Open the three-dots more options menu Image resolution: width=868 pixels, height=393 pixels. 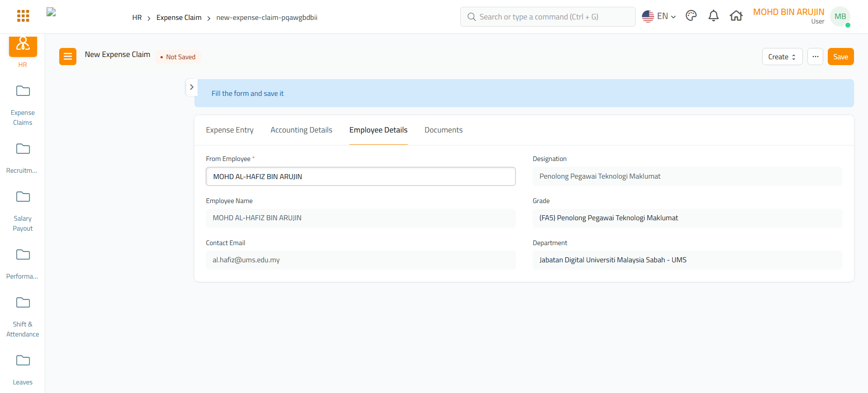(x=815, y=57)
